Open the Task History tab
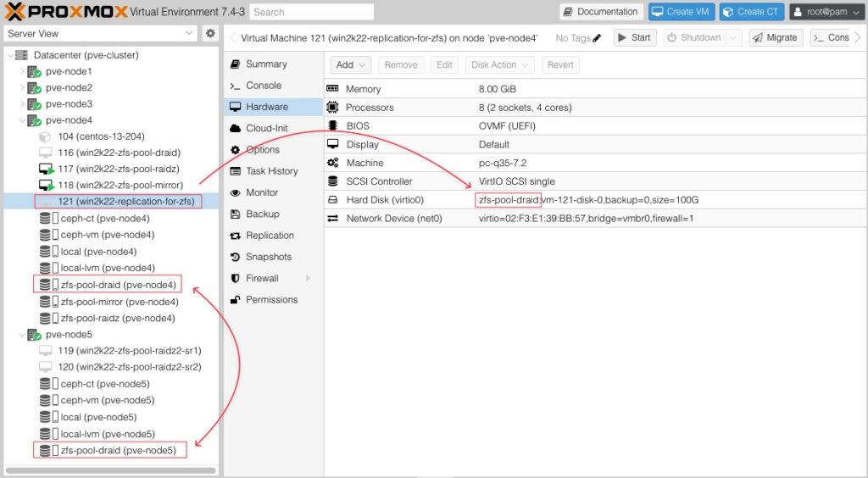This screenshot has height=478, width=868. tap(274, 171)
